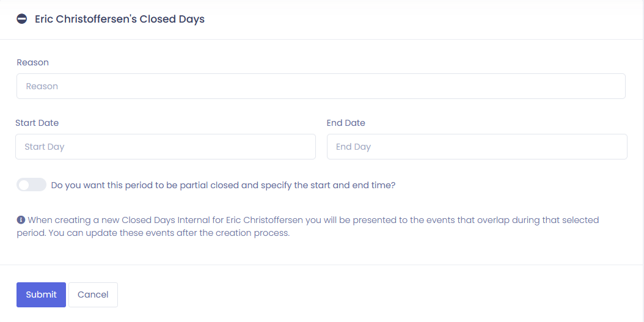This screenshot has height=322, width=644.
Task: Open the End Day date field
Action: 477,147
